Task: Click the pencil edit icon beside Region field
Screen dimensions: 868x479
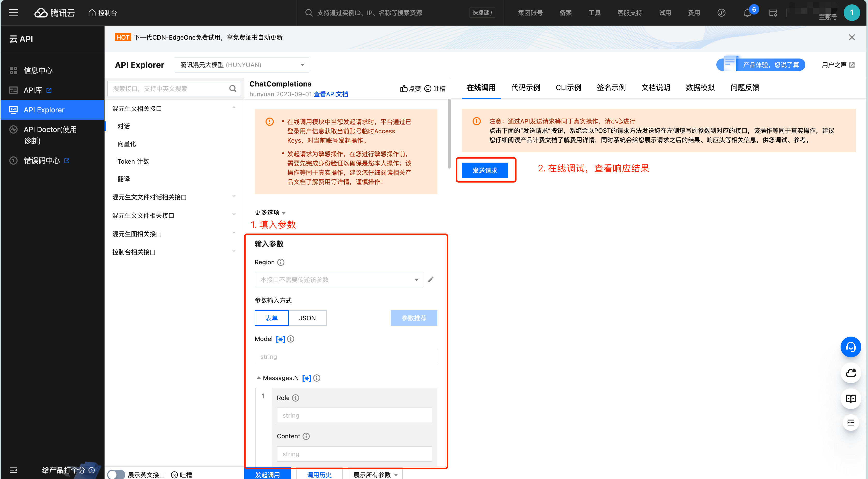Action: tap(431, 279)
